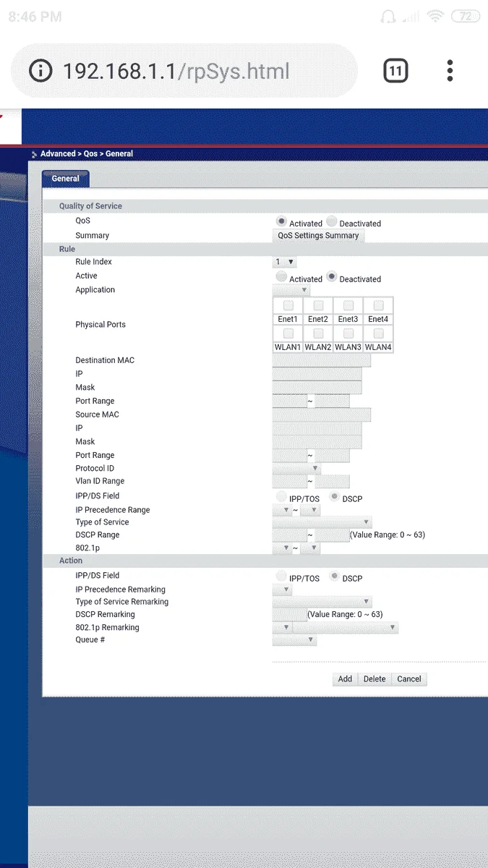Image resolution: width=488 pixels, height=868 pixels.
Task: Open the 802.1p first dropdown
Action: [282, 548]
